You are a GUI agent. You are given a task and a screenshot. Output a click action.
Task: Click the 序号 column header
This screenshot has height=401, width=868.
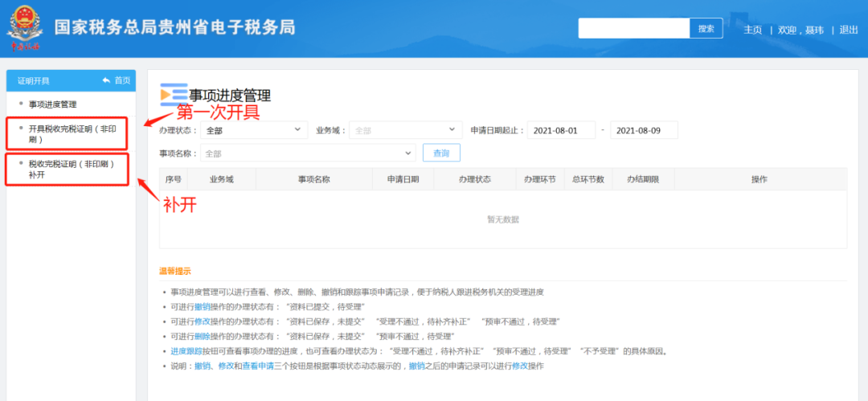174,179
